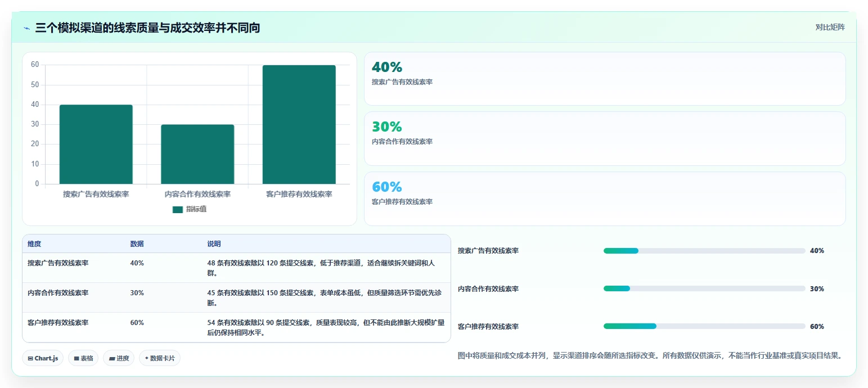Click the 客户推荐 progress bar at 60%

[x=704, y=326]
